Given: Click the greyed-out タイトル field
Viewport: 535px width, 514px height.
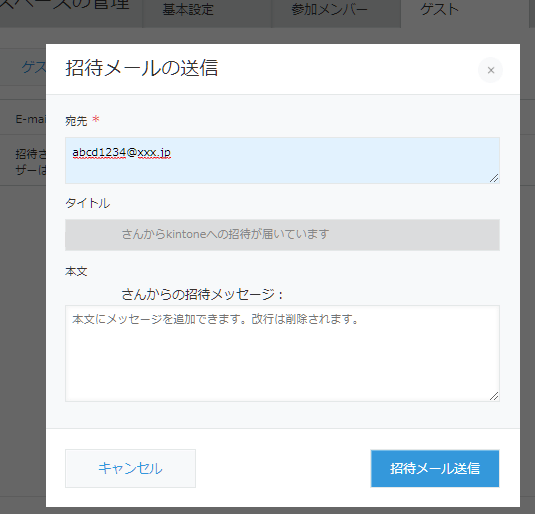Looking at the screenshot, I should click(x=282, y=235).
